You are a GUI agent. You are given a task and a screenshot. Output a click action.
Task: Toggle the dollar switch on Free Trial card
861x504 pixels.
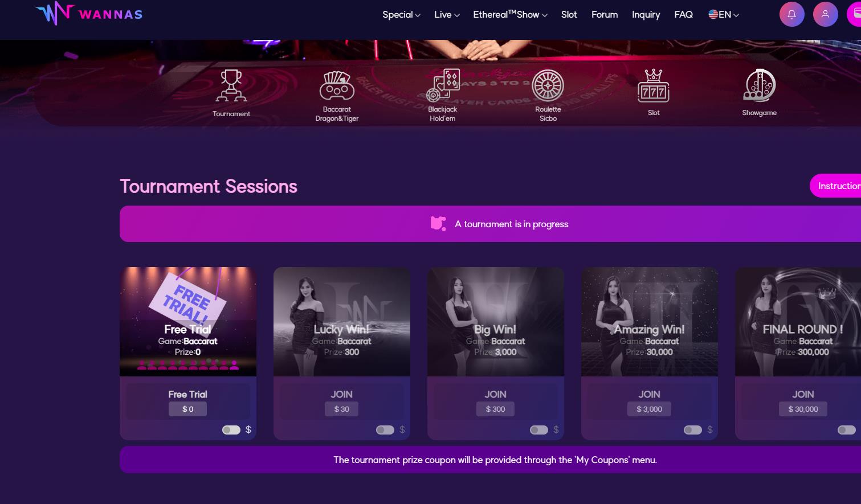tap(231, 430)
